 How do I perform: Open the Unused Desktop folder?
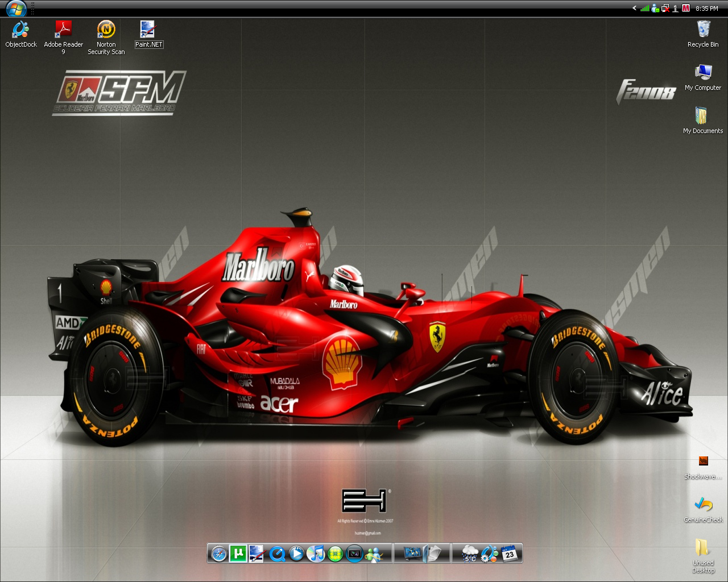(703, 557)
